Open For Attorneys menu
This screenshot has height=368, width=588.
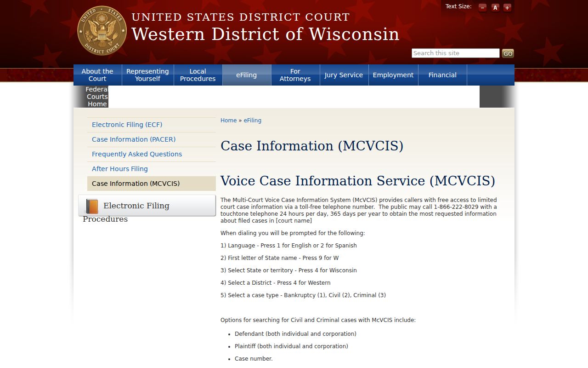tap(295, 75)
